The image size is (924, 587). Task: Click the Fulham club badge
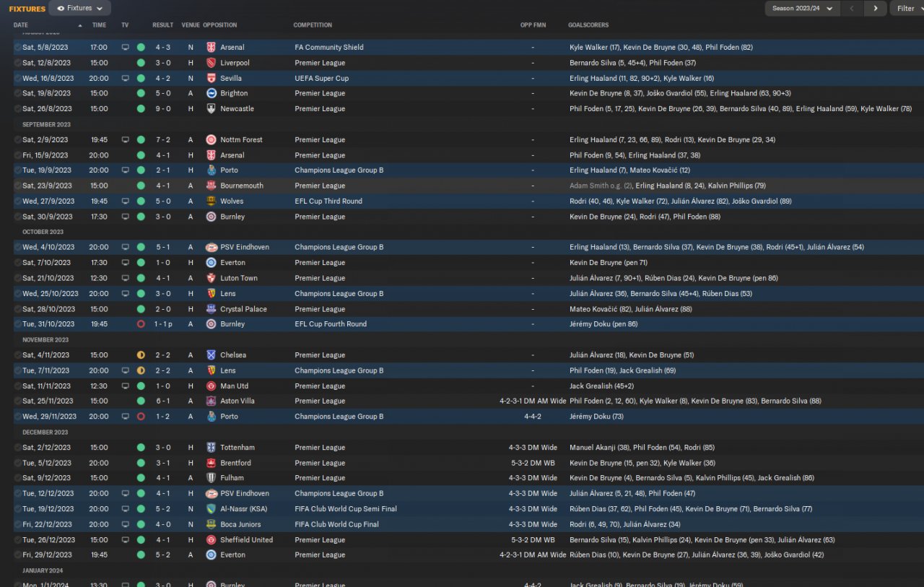tap(212, 478)
